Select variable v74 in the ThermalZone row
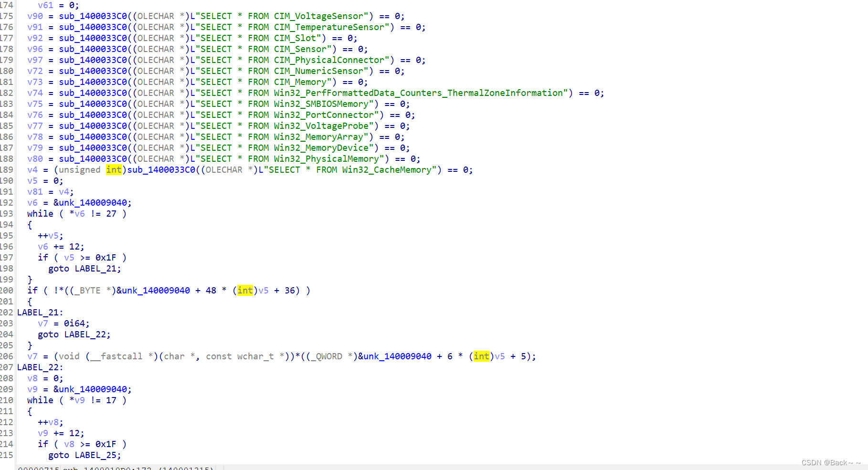868x470 pixels. tap(35, 93)
